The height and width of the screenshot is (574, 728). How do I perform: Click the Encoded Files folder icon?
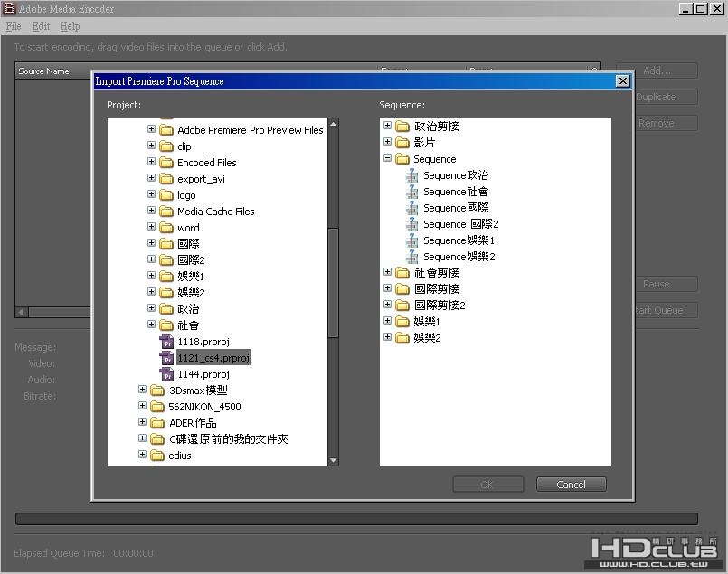pos(166,163)
